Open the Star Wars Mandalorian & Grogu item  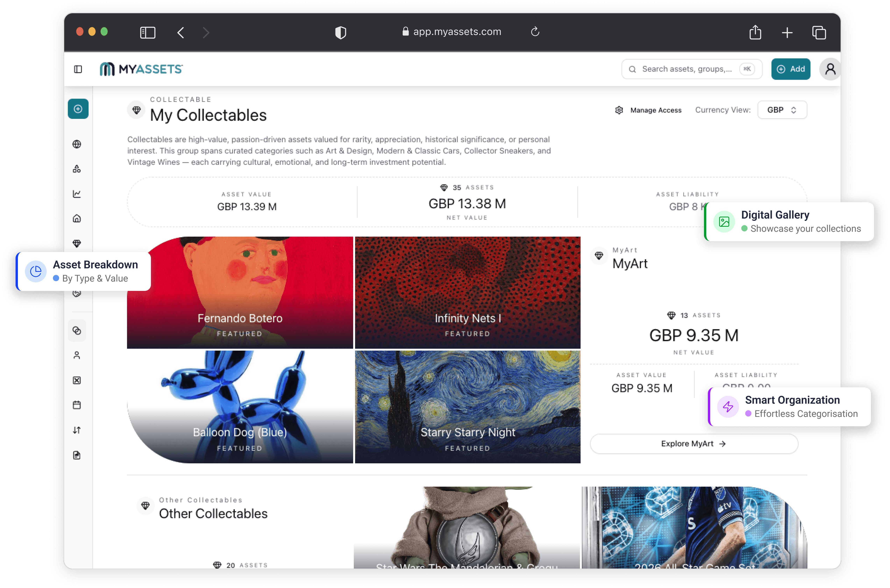(x=467, y=527)
